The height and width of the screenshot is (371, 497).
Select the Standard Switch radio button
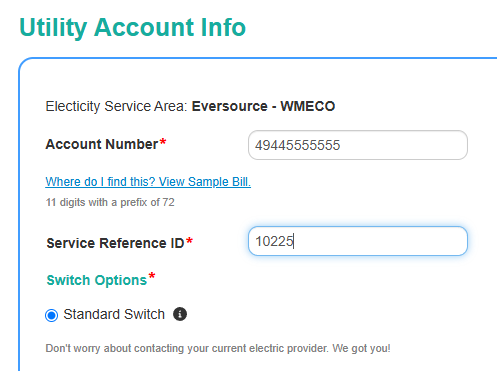pos(52,315)
